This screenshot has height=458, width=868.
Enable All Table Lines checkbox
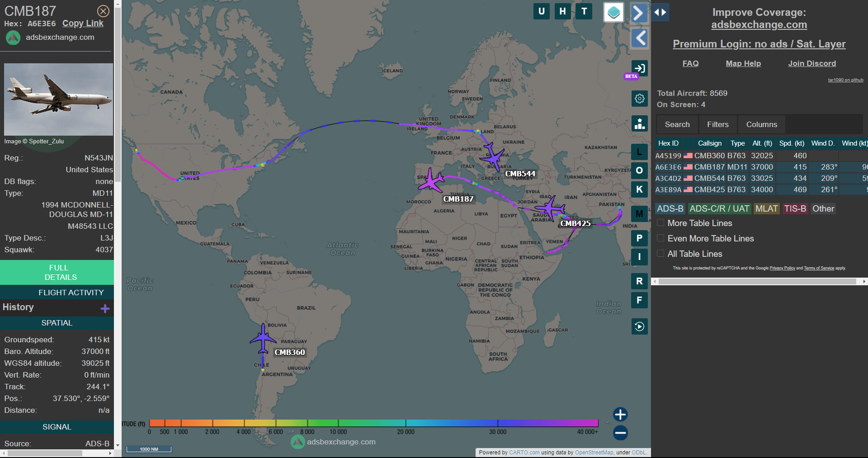point(660,254)
